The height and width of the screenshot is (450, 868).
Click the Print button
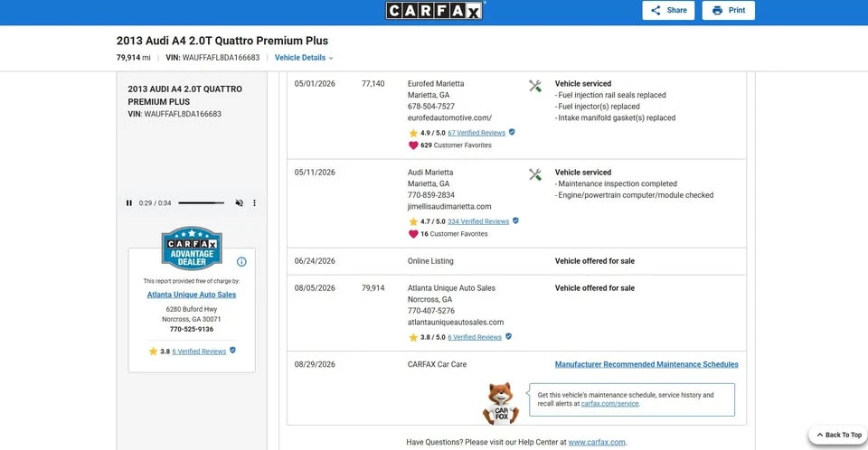[728, 10]
